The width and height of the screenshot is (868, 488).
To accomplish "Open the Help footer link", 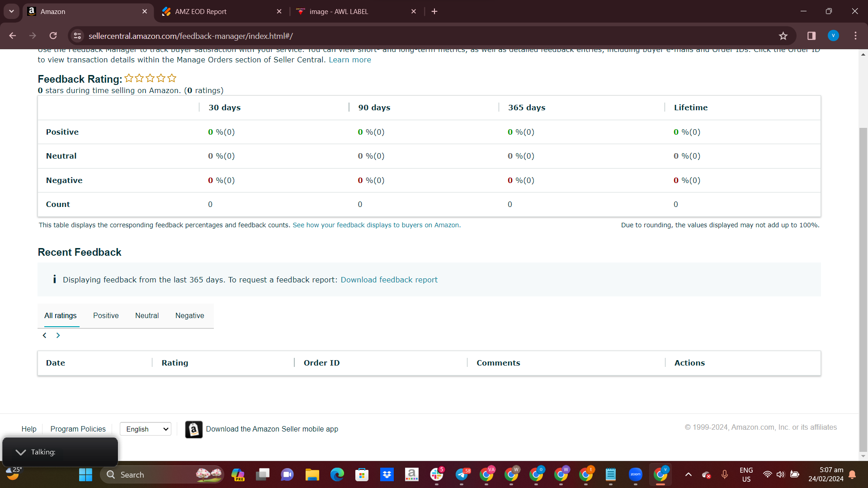I will tap(29, 429).
